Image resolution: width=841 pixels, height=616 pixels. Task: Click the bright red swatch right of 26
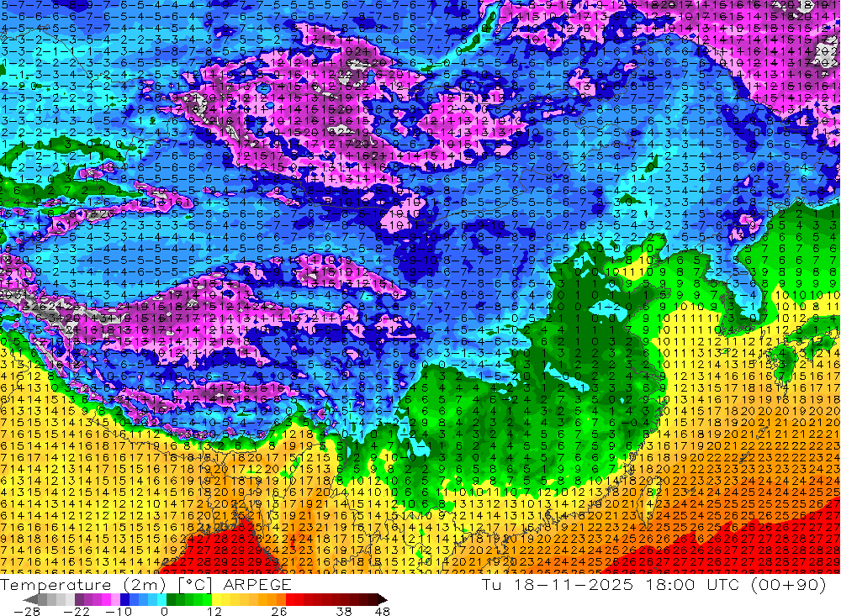[x=290, y=599]
